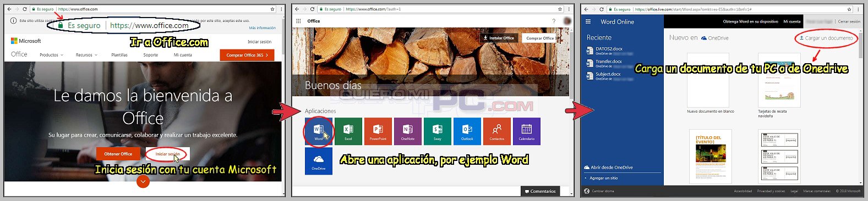
Task: Select the TÍTULO DEL EVENTO flyer template
Action: coord(711,157)
